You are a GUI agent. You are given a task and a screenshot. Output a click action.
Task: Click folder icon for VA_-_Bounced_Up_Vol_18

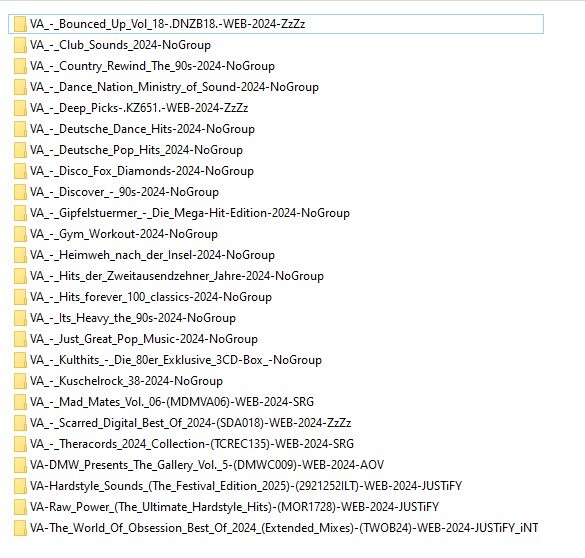click(x=20, y=24)
